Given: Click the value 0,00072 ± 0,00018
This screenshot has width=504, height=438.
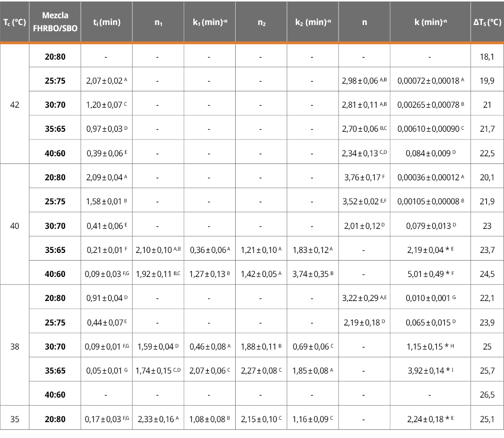Looking at the screenshot, I should coord(429,81).
